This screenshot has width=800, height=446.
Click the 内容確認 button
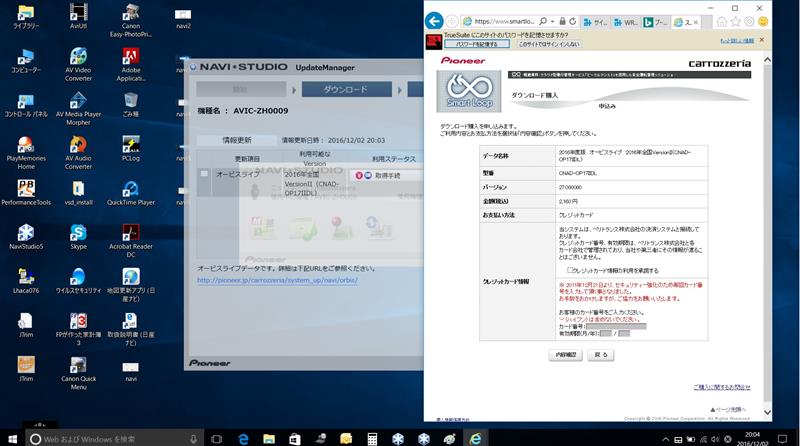coord(565,355)
